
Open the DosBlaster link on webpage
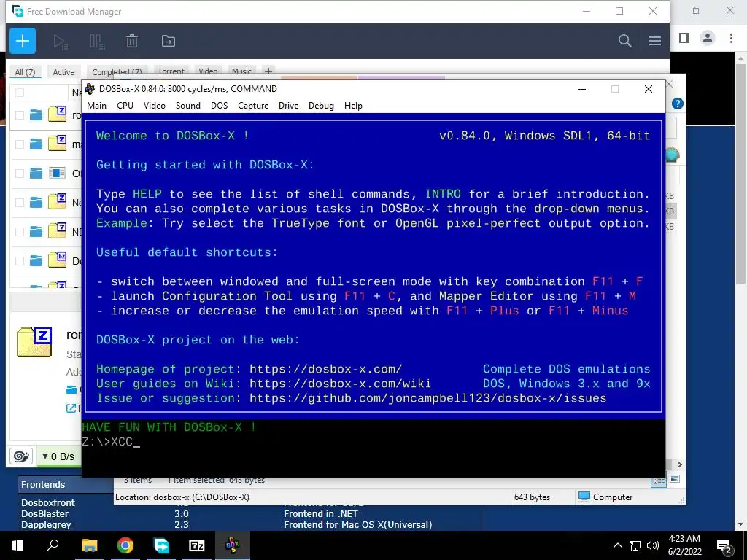pyautogui.click(x=44, y=513)
